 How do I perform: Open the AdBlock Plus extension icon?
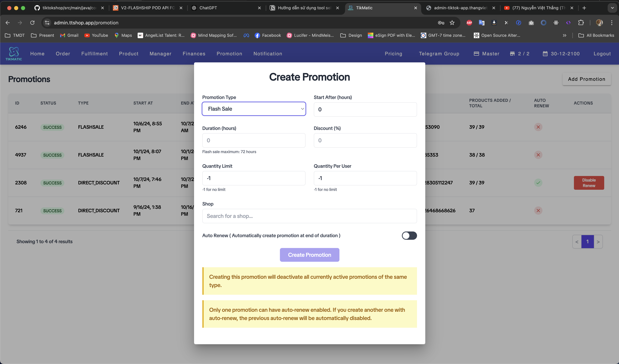pyautogui.click(x=469, y=23)
